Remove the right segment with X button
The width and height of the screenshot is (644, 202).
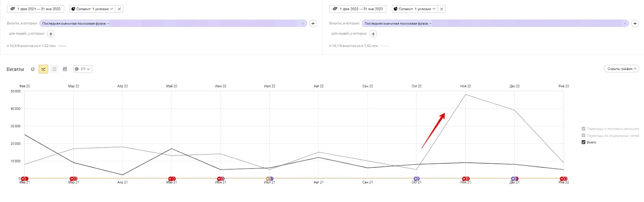pyautogui.click(x=442, y=9)
